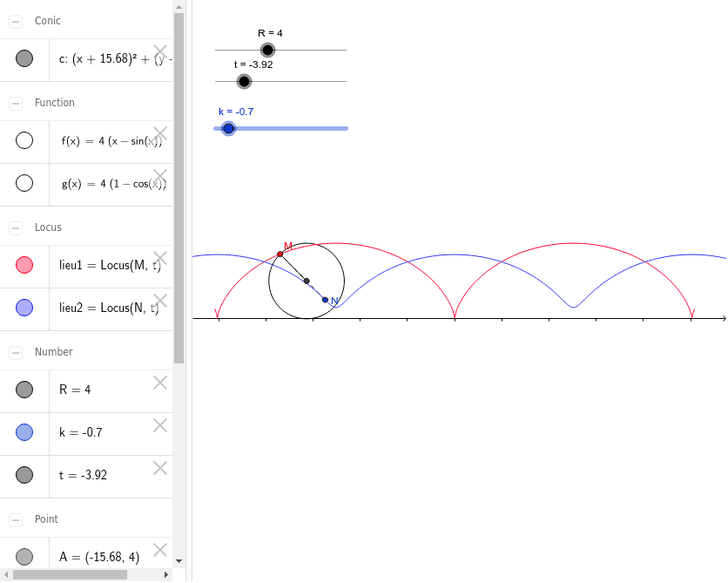Click the blue k = -0.7 slider handle
This screenshot has width=728, height=583.
tap(228, 128)
